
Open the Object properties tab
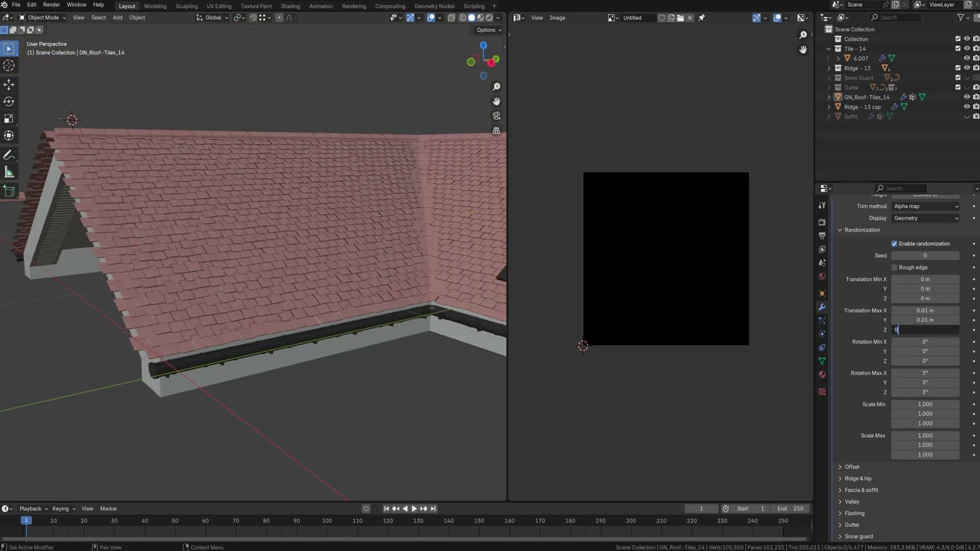click(822, 294)
